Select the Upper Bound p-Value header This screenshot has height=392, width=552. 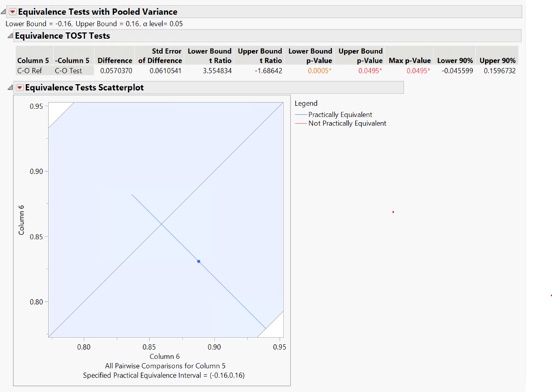pos(361,56)
